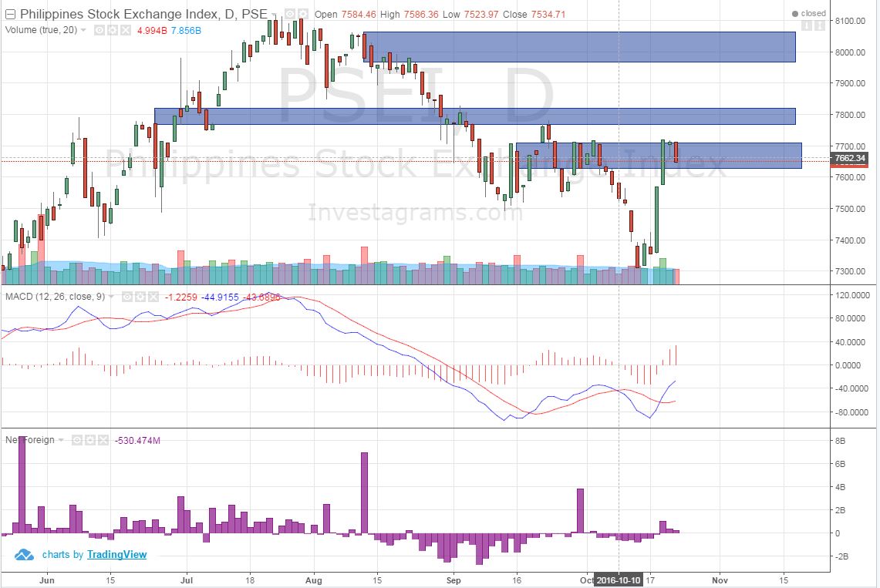This screenshot has height=588, width=880.
Task: Remove the Net Foreign indicator via X icon
Action: [x=102, y=440]
